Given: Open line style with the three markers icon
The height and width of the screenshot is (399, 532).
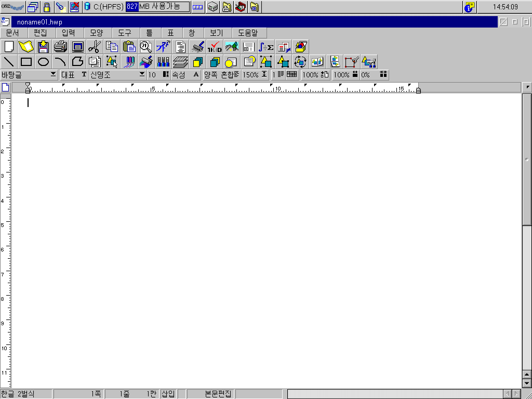Looking at the screenshot, I should tap(163, 62).
